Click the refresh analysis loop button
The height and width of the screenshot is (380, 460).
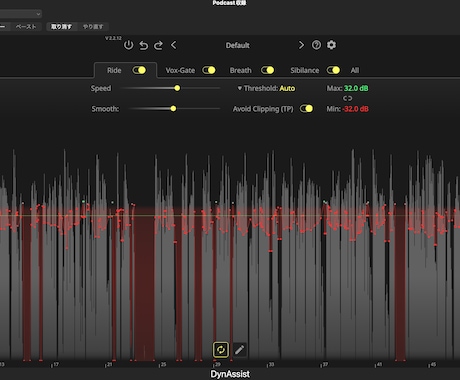[221, 350]
